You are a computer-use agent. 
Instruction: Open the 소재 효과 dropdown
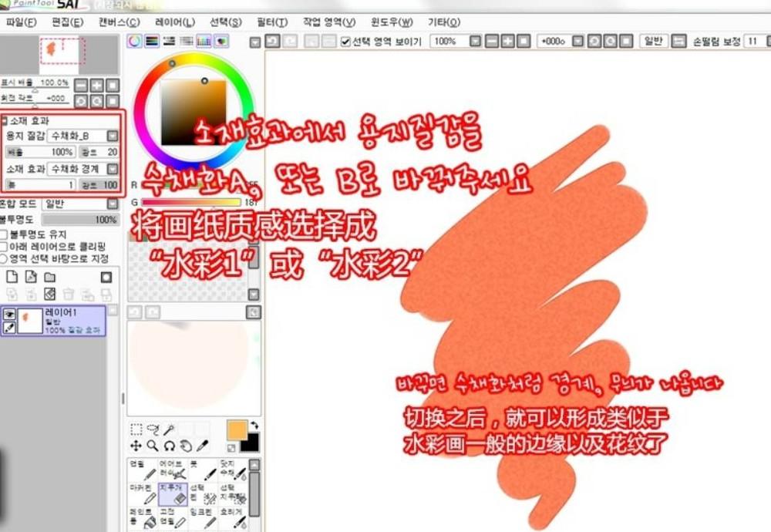(x=113, y=168)
